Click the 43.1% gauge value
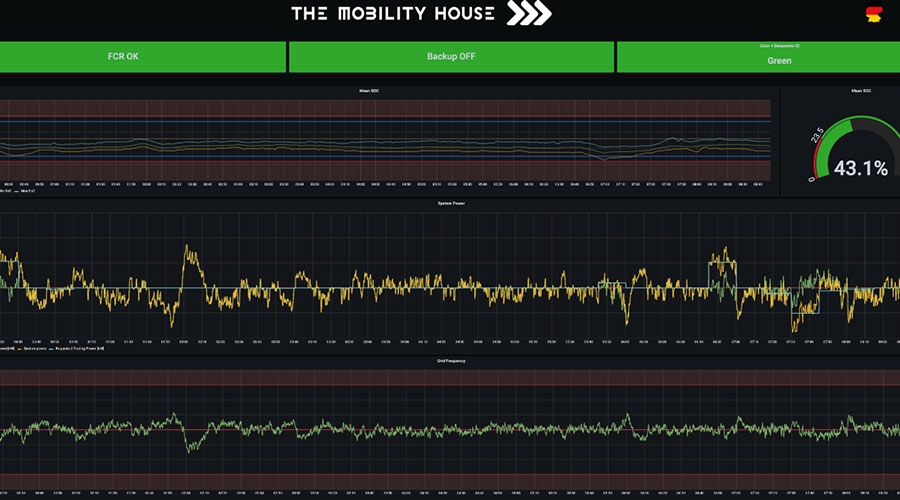 click(x=860, y=168)
